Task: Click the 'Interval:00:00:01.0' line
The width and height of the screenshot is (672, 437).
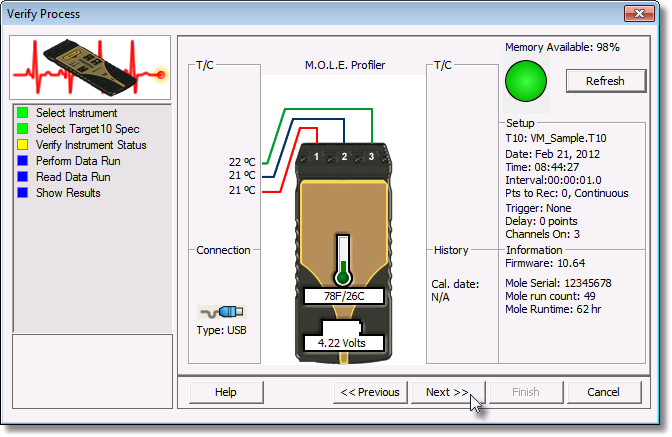Action: point(553,180)
